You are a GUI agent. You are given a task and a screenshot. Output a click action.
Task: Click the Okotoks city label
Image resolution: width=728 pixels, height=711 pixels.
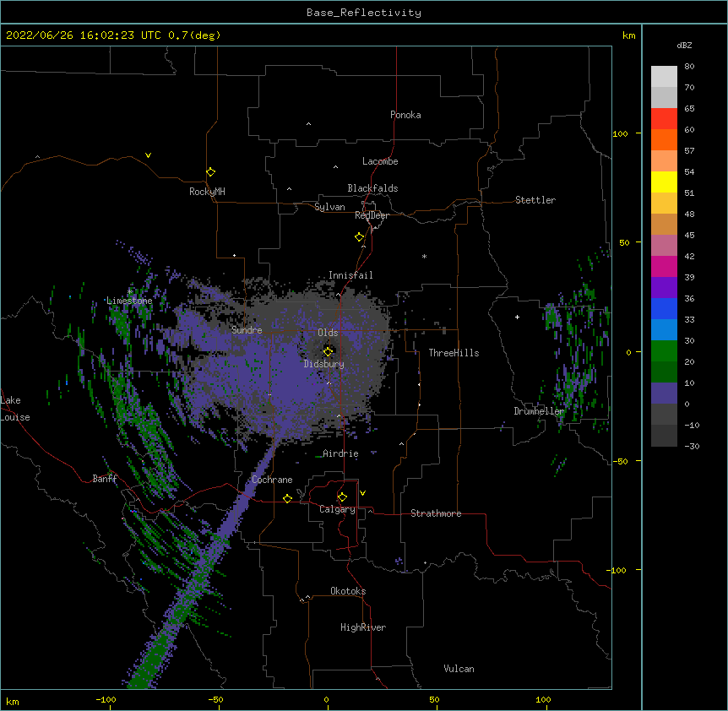click(348, 591)
